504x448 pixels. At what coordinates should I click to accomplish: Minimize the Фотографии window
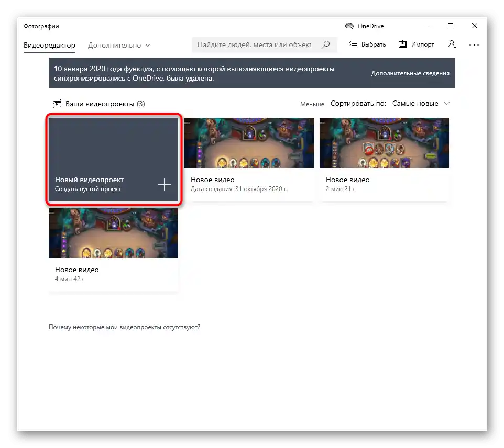[x=426, y=26]
